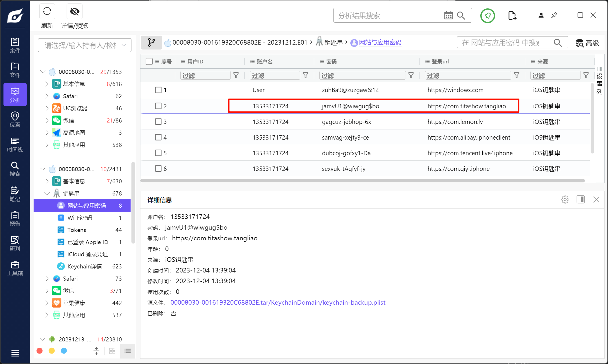Image resolution: width=608 pixels, height=364 pixels.
Task: Open detail panel settings gear icon
Action: click(x=565, y=200)
